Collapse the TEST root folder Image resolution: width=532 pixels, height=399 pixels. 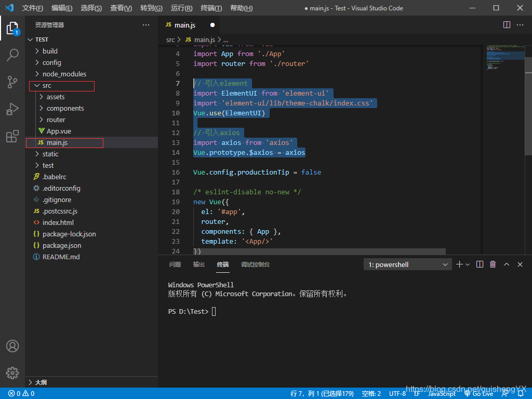pyautogui.click(x=42, y=39)
